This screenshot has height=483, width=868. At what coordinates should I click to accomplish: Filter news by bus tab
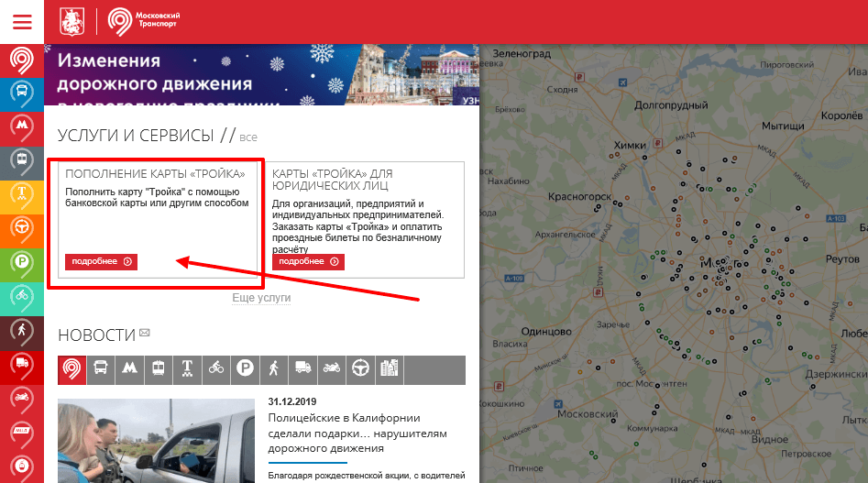pyautogui.click(x=101, y=369)
